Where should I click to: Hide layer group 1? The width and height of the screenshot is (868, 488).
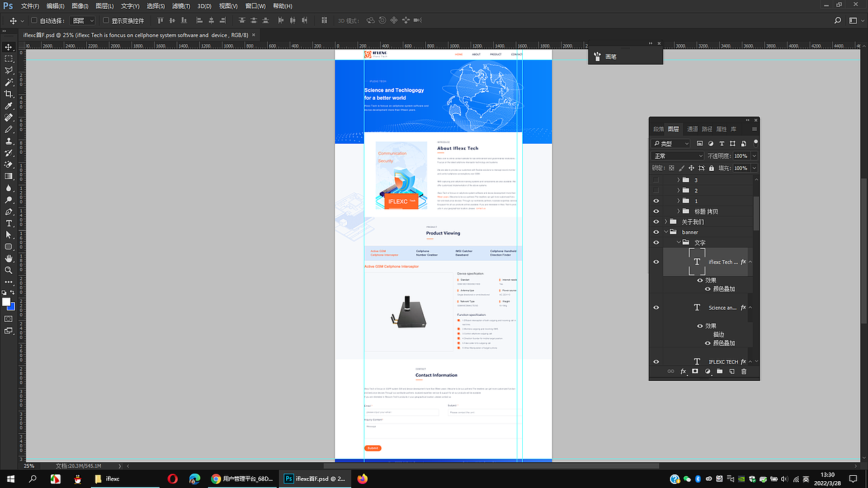tap(656, 201)
